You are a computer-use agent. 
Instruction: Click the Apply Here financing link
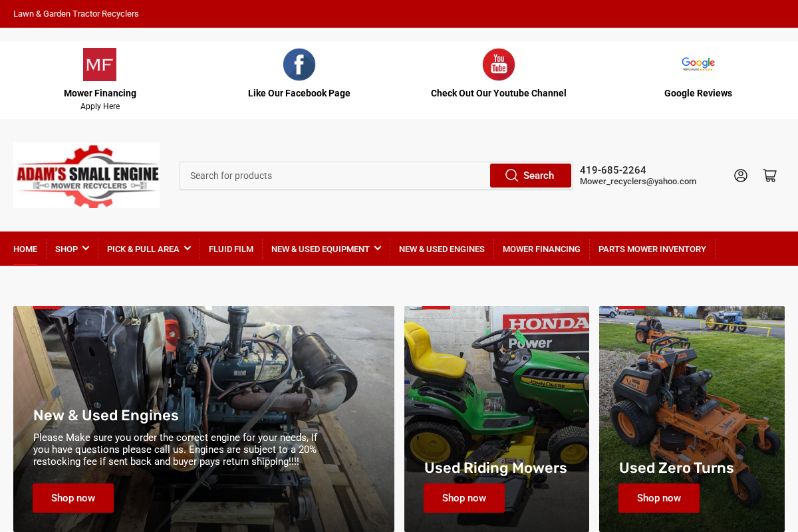pyautogui.click(x=100, y=106)
